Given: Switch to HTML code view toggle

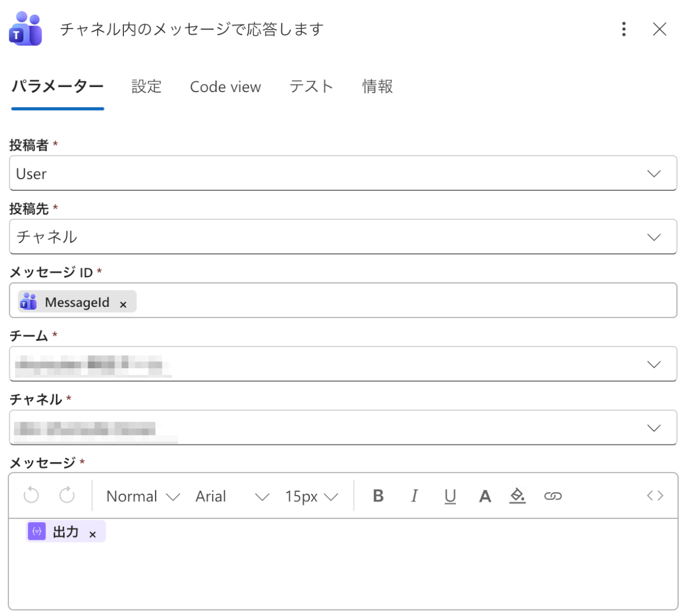Looking at the screenshot, I should pos(655,496).
